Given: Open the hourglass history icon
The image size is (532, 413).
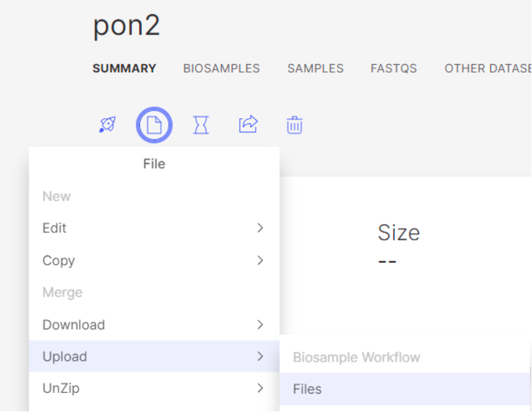Looking at the screenshot, I should tap(201, 125).
